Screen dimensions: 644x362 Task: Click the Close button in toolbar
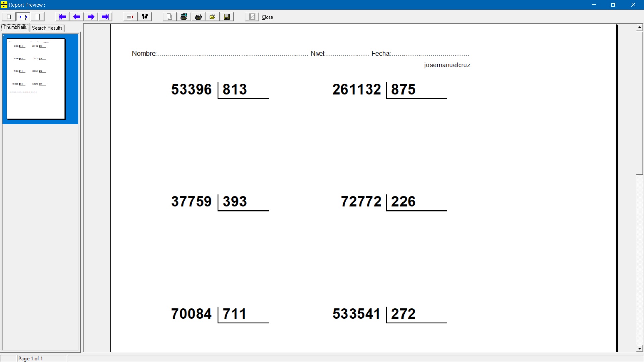tap(267, 17)
